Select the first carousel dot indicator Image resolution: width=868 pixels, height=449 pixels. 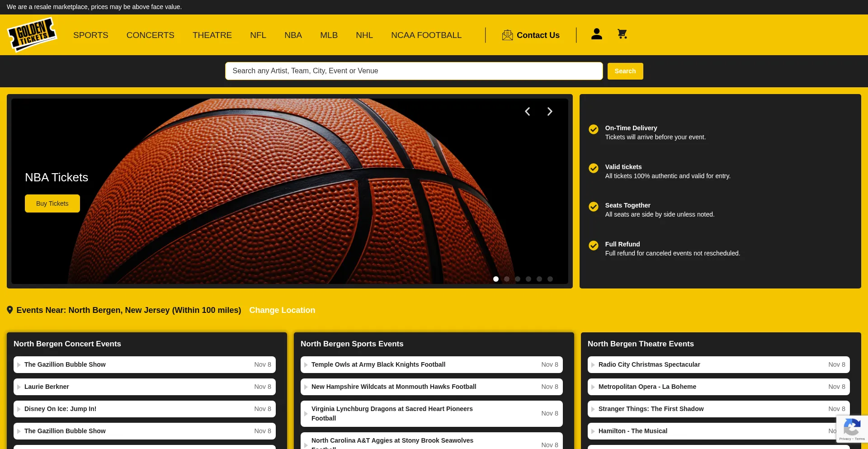(496, 279)
